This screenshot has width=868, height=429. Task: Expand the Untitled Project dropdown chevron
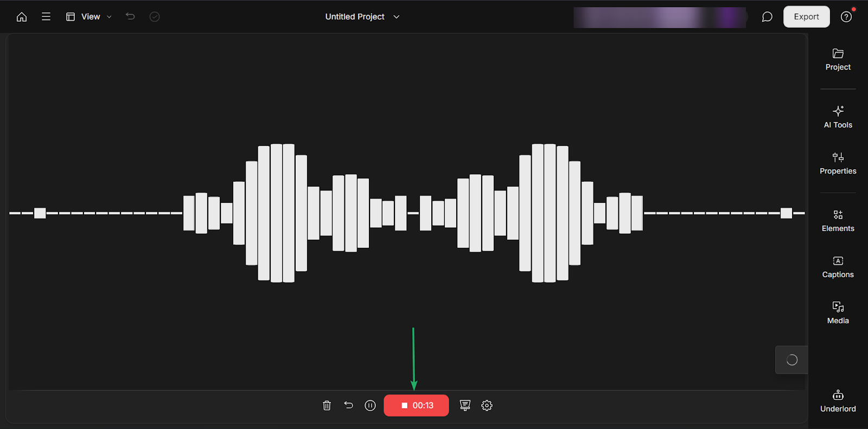(x=397, y=17)
